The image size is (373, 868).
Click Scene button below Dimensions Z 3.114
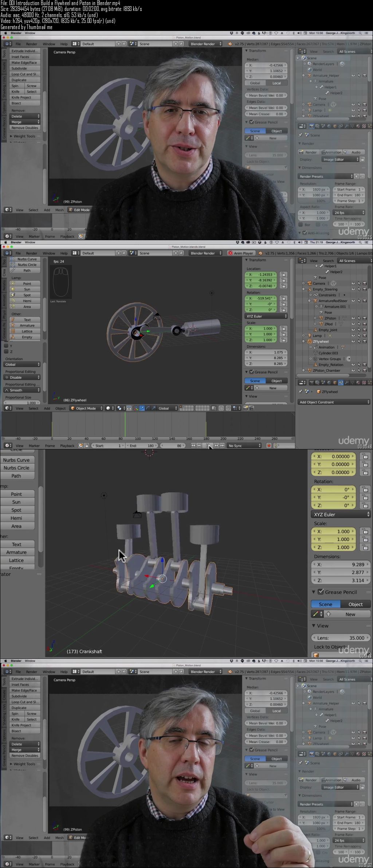[326, 604]
